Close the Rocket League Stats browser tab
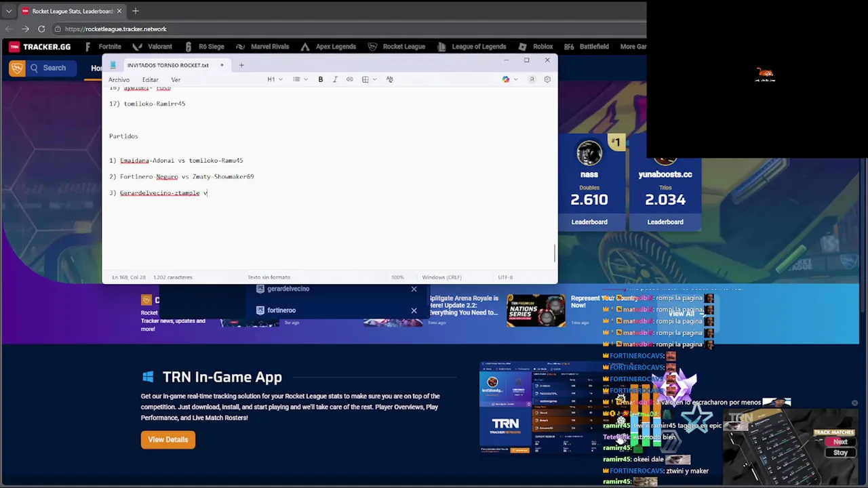The image size is (868, 488). point(119,11)
